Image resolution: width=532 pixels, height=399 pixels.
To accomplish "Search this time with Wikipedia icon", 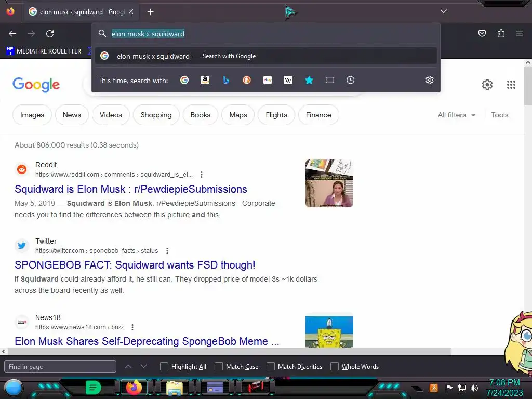I will (x=288, y=80).
